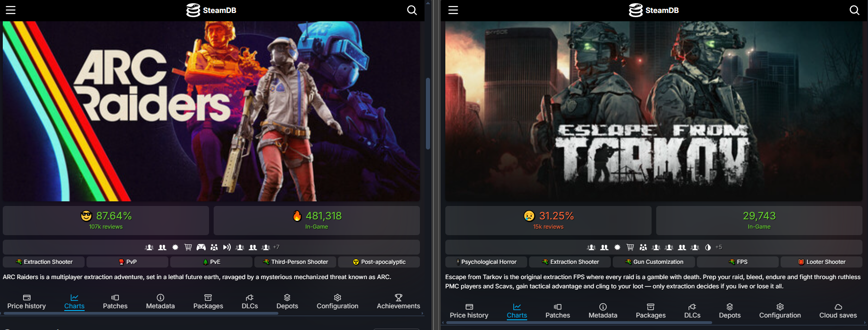Click the left pane vertical scrollbar
This screenshot has height=330, width=868.
[428, 113]
